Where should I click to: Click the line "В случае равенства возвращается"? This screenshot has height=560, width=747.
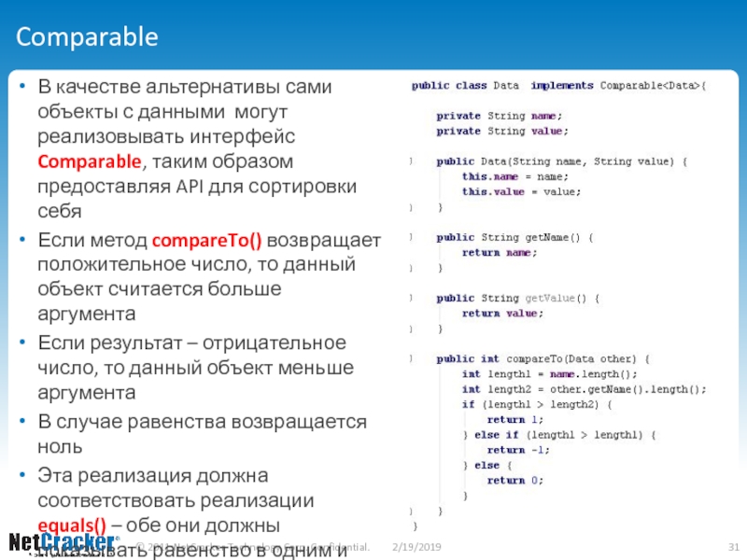(203, 422)
